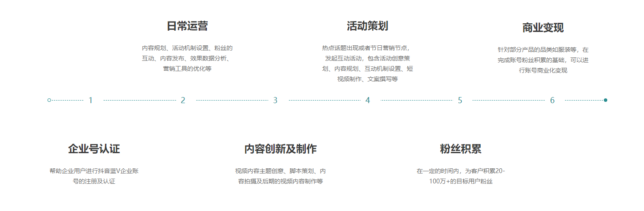Image resolution: width=644 pixels, height=211 pixels.
Task: Click the solid dot at timeline end
Action: point(606,100)
